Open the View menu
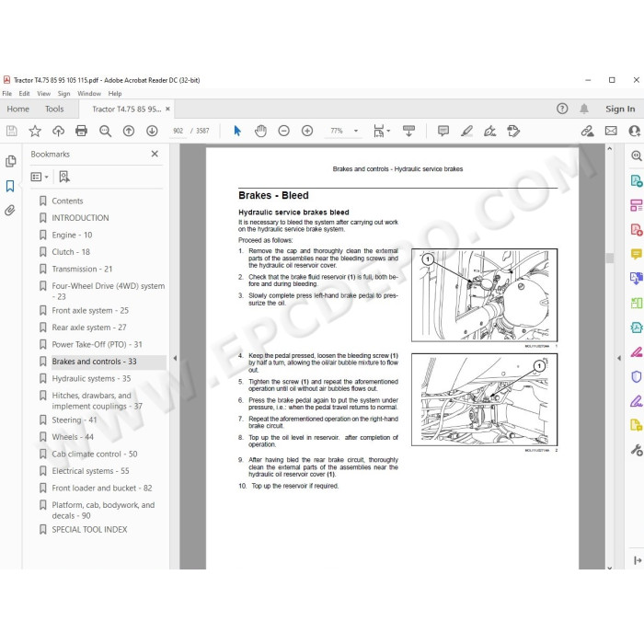 [x=43, y=94]
